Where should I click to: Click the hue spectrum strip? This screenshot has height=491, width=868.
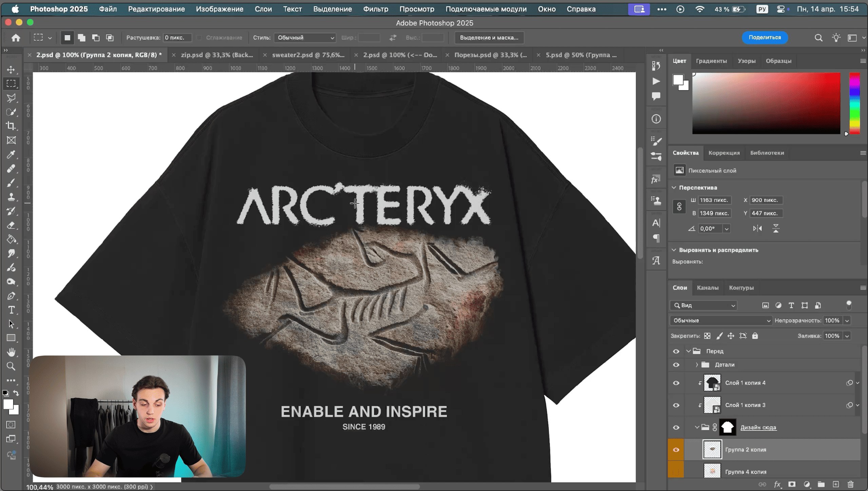point(854,103)
